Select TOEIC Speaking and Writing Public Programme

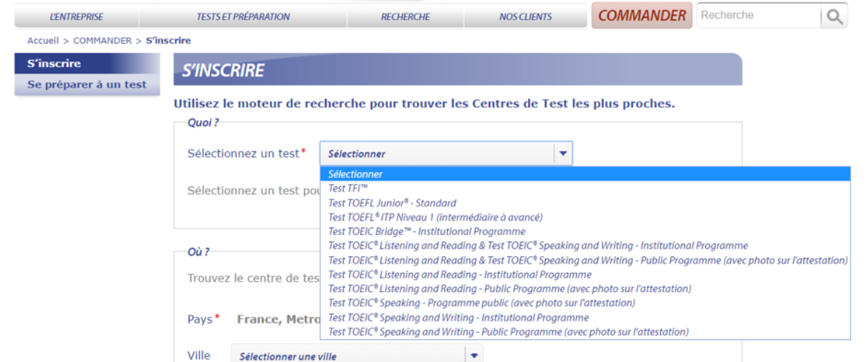pyautogui.click(x=508, y=332)
